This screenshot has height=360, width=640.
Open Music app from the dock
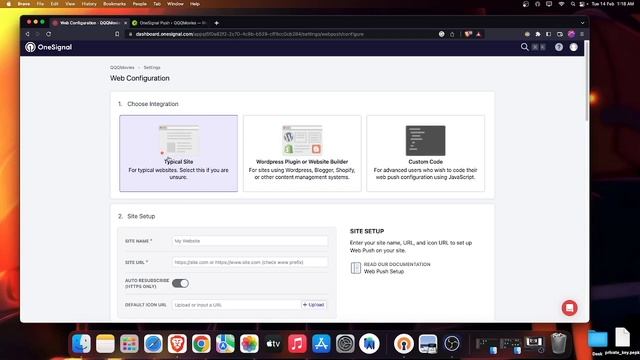297,344
